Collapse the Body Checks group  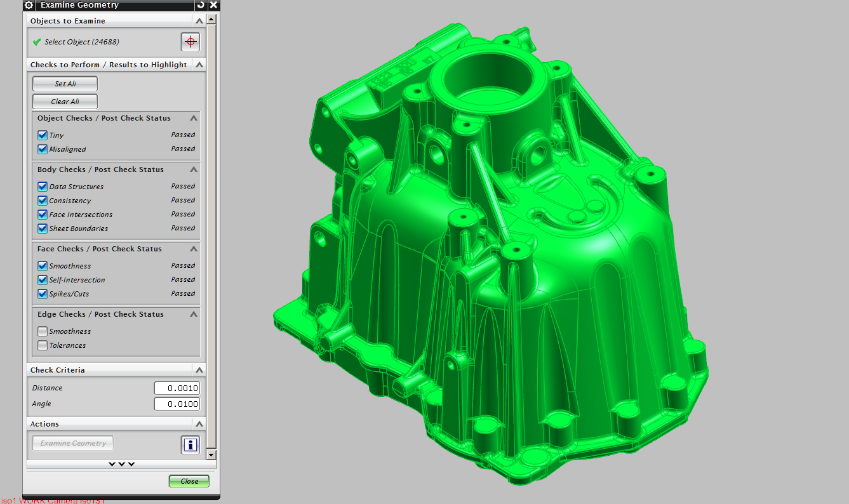coord(194,169)
